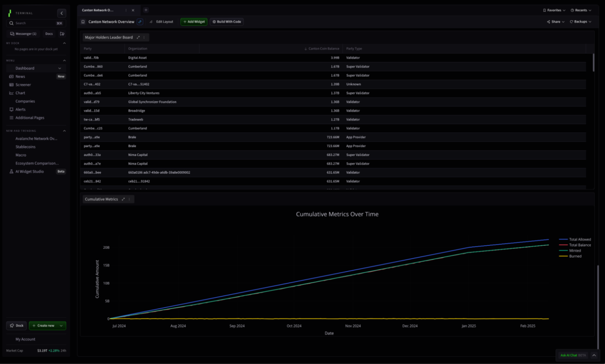Click Build With Code button
The image size is (605, 364).
[227, 22]
